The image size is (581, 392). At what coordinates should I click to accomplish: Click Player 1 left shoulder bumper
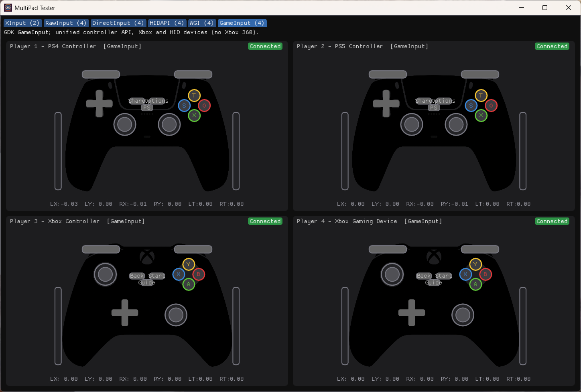coord(101,74)
